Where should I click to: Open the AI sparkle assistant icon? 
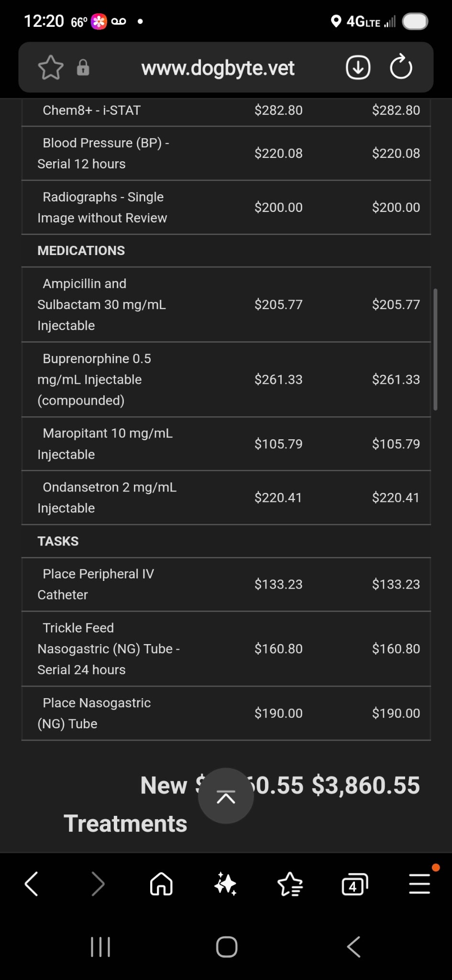[x=226, y=883]
